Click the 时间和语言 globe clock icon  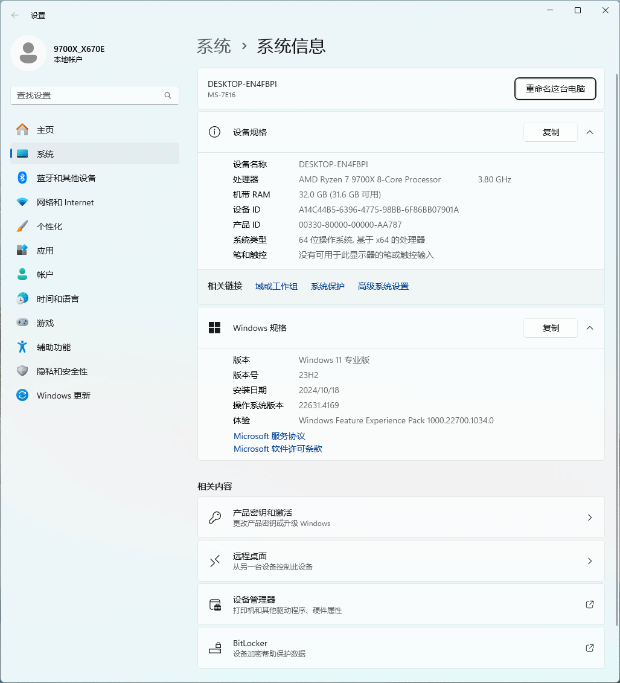pyautogui.click(x=22, y=298)
